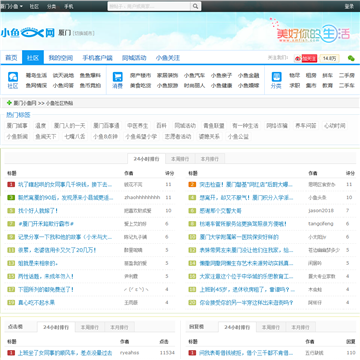Focus the top search input field
The height and width of the screenshot is (360, 360).
[149, 6]
